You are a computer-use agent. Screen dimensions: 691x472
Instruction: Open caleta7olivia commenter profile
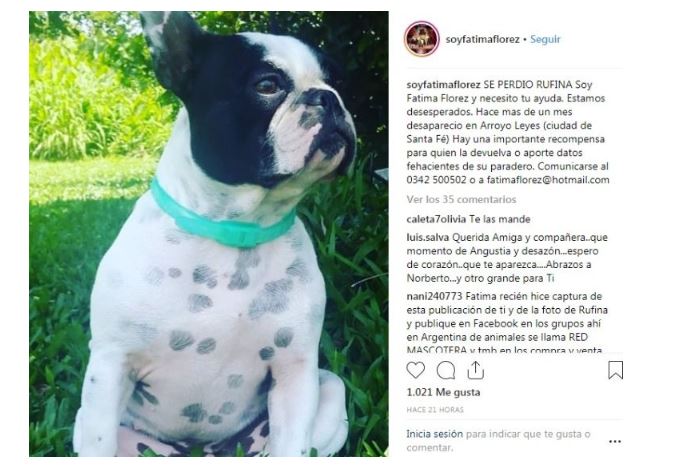coord(436,219)
